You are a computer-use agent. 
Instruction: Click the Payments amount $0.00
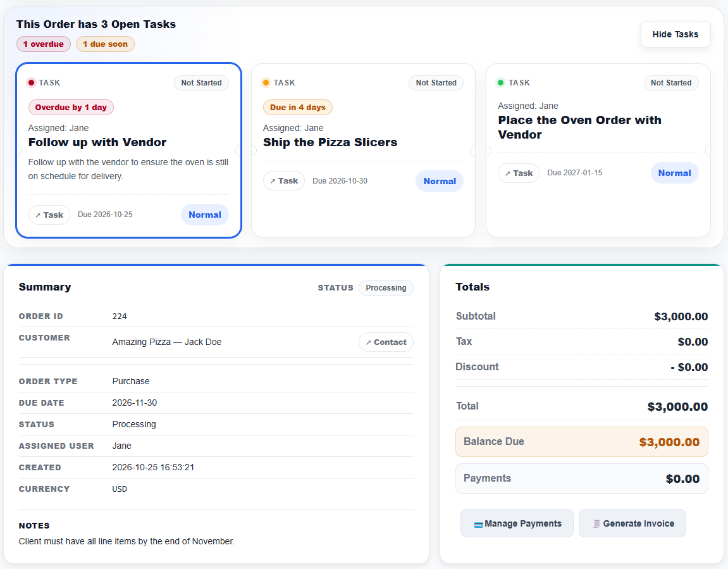pos(682,479)
